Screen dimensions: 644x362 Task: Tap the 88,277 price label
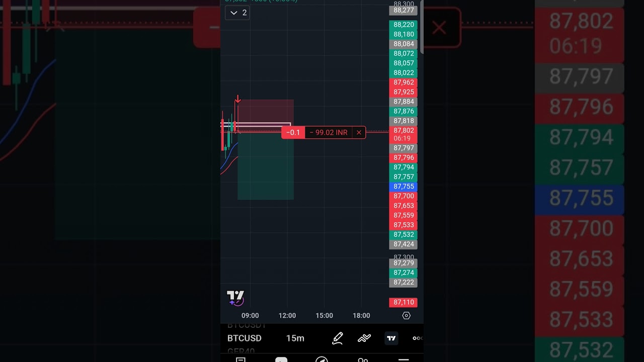pyautogui.click(x=404, y=10)
